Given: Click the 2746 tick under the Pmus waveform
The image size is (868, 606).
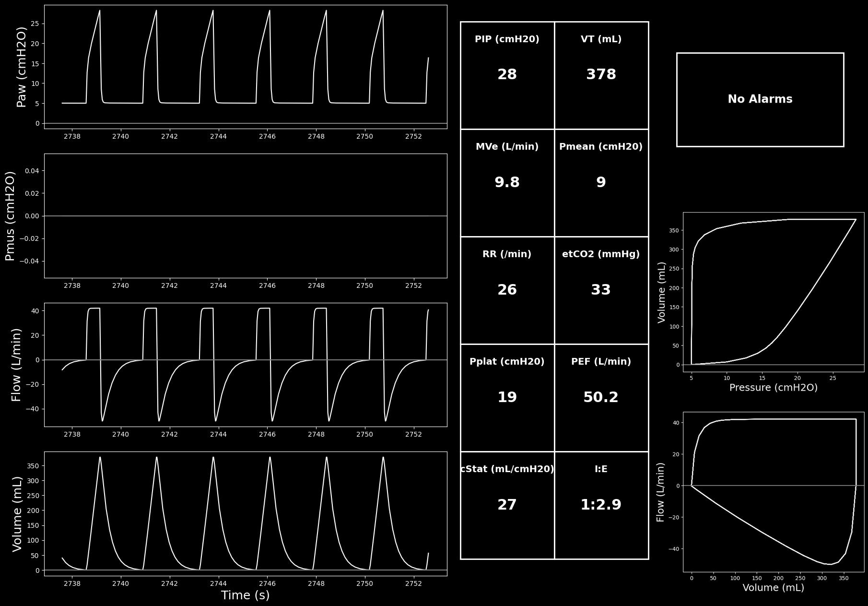Looking at the screenshot, I should 267,285.
